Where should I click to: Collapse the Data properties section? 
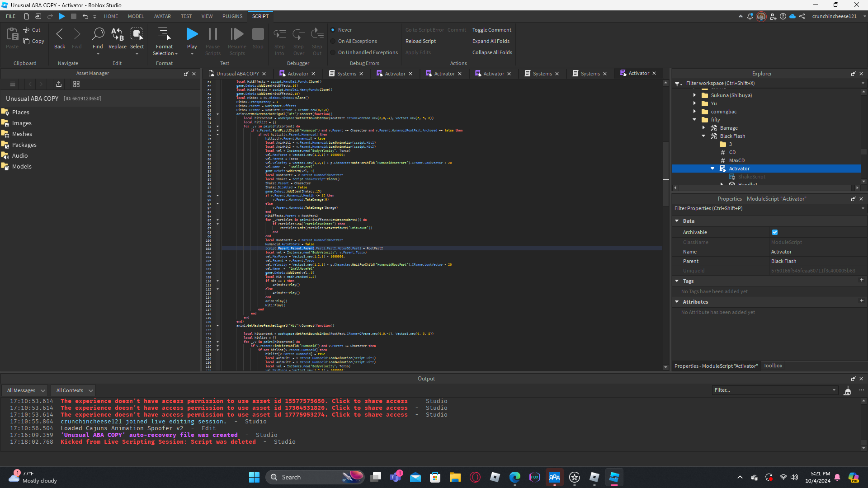677,221
